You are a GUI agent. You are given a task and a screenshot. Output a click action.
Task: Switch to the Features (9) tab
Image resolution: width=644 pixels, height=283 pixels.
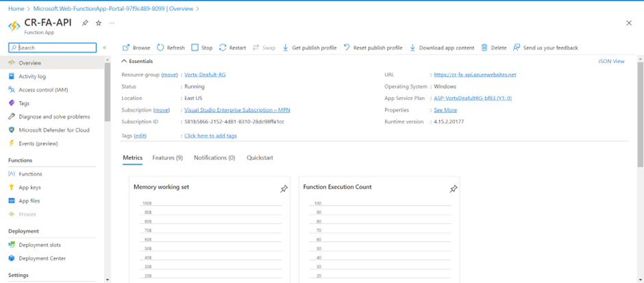pos(167,158)
